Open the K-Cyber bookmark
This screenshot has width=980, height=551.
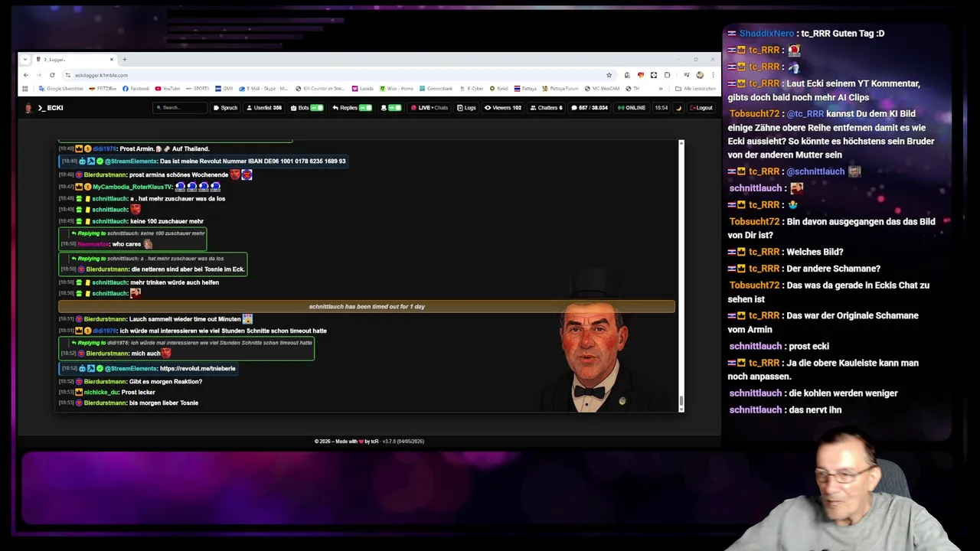click(x=471, y=89)
